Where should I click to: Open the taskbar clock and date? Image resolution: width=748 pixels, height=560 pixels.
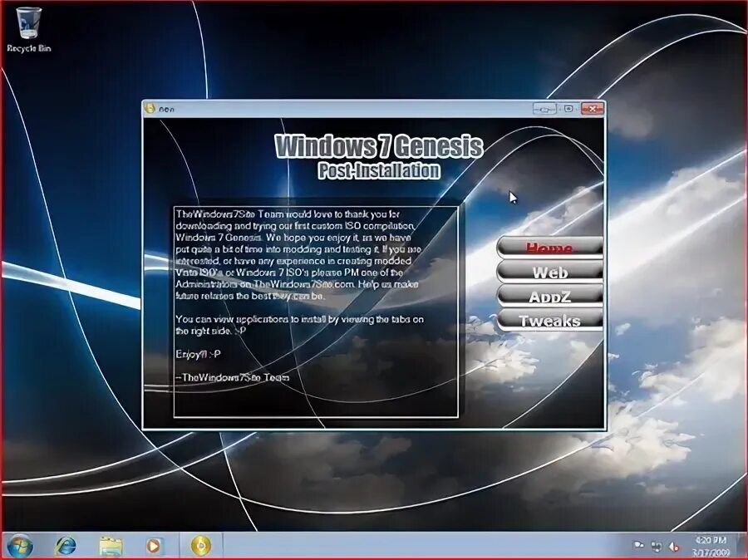coord(711,547)
